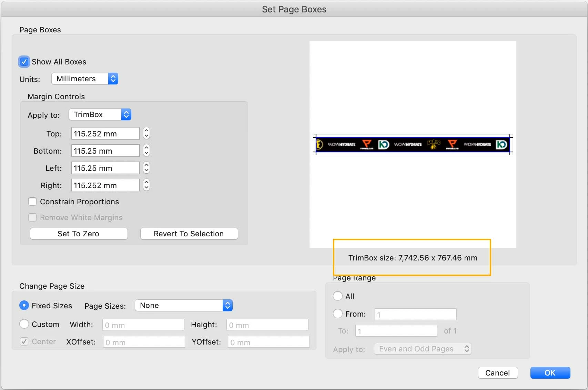Click the Left margin stepper arrows
This screenshot has width=588, height=390.
(x=146, y=168)
